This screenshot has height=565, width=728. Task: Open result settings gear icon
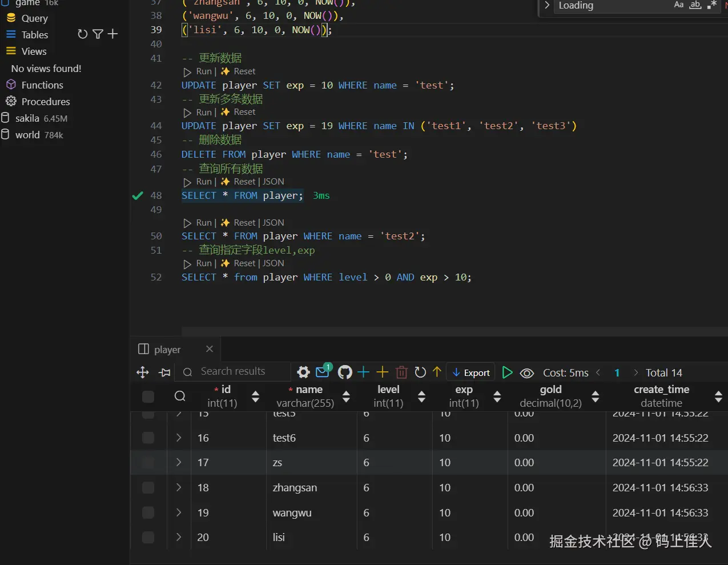click(x=303, y=372)
